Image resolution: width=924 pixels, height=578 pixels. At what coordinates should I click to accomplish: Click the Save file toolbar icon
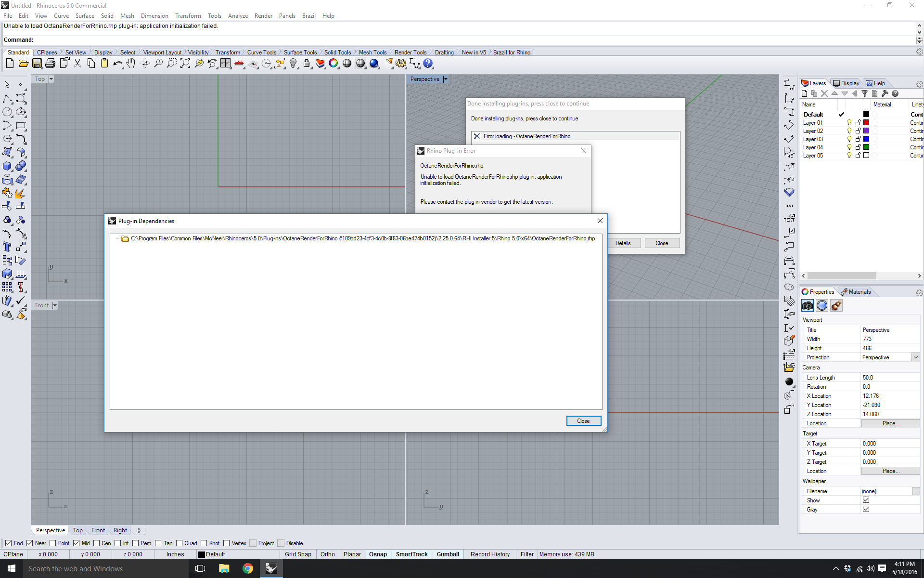(37, 64)
